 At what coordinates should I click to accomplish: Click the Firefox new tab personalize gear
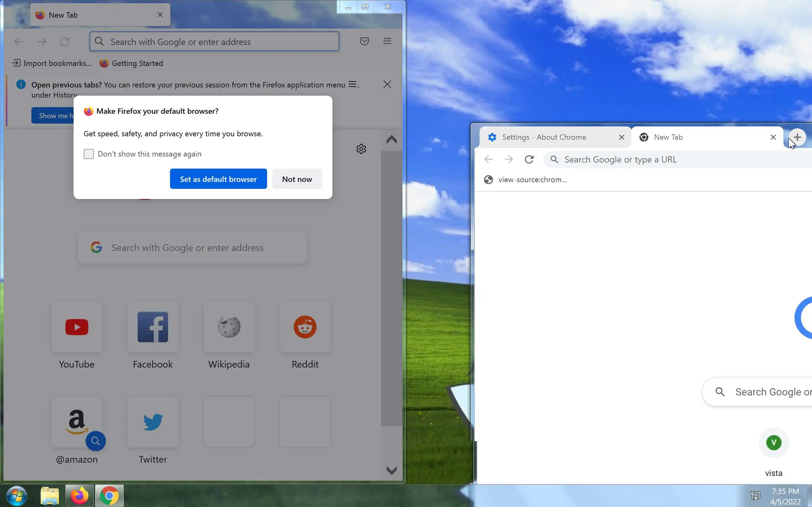(361, 149)
